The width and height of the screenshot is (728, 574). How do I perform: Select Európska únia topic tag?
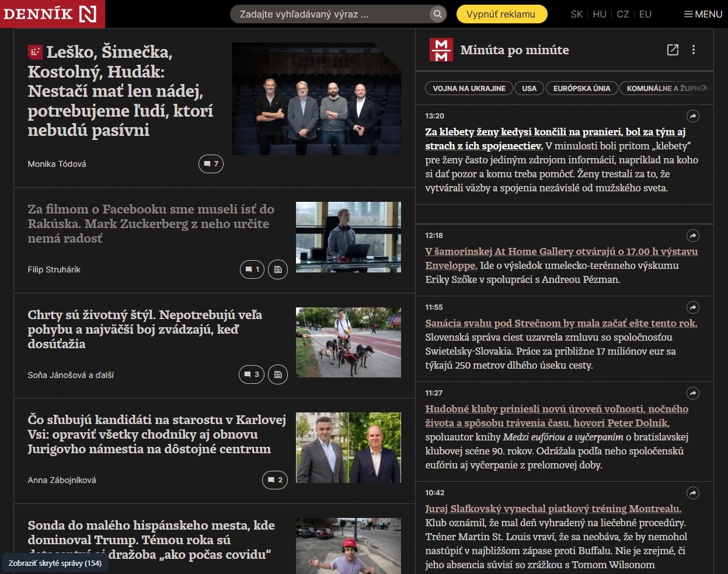click(x=581, y=88)
